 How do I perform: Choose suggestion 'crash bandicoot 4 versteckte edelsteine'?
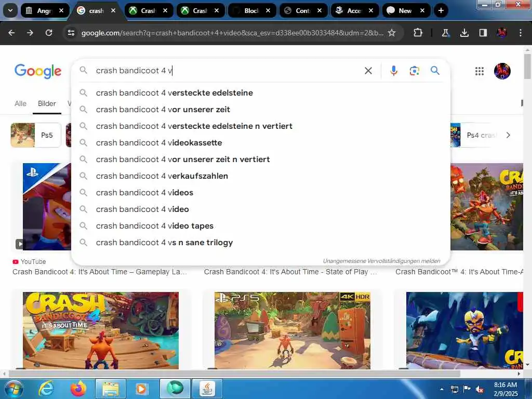261,92
